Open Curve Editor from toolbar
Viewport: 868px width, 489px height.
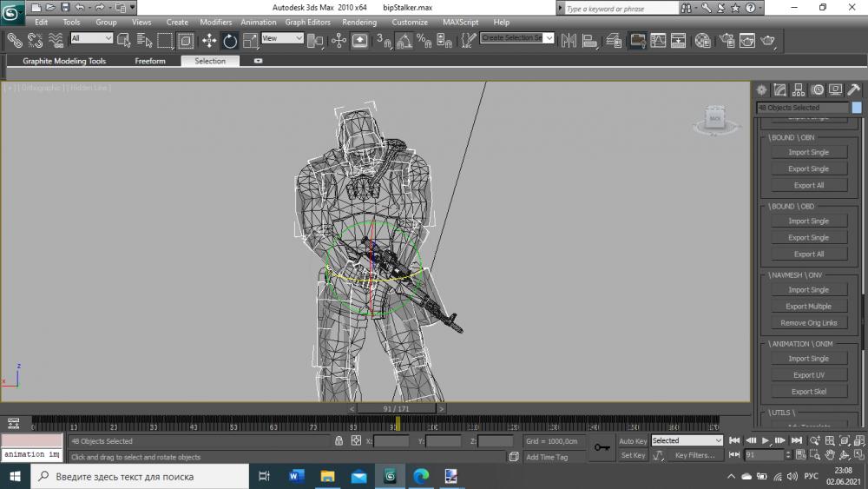click(658, 40)
